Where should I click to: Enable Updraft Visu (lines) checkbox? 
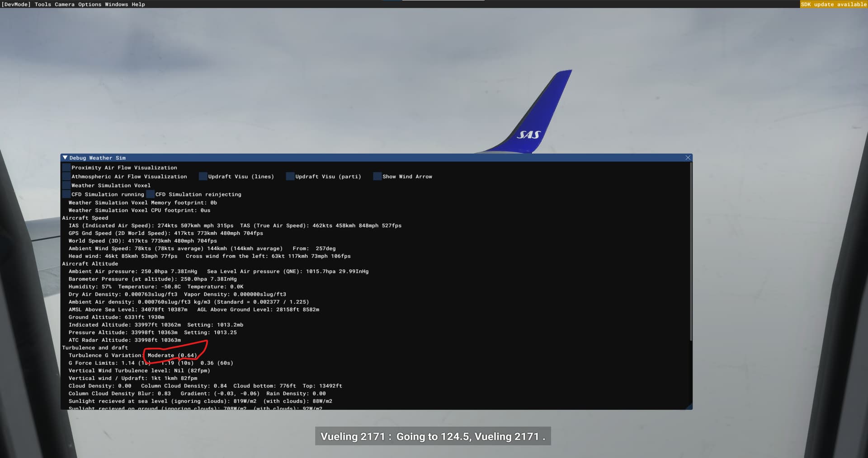coord(203,177)
